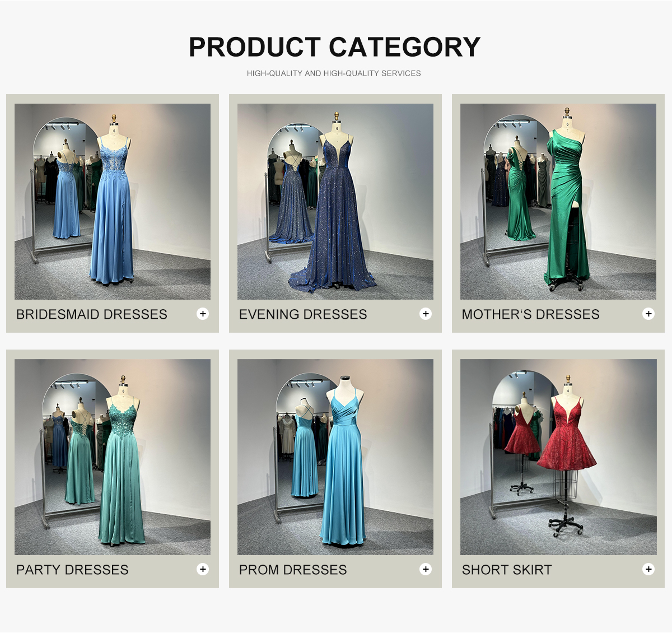The image size is (672, 633).
Task: Open the Party Dresses text link
Action: pyautogui.click(x=72, y=570)
